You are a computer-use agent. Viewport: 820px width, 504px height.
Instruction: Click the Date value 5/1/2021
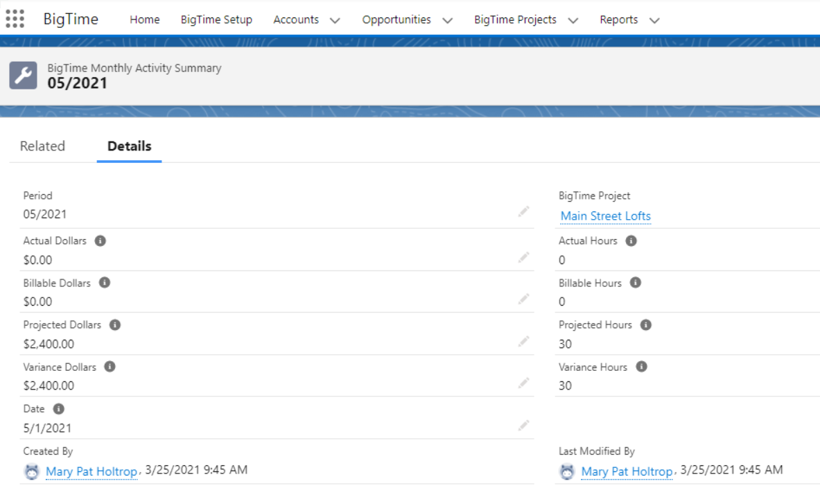(47, 428)
